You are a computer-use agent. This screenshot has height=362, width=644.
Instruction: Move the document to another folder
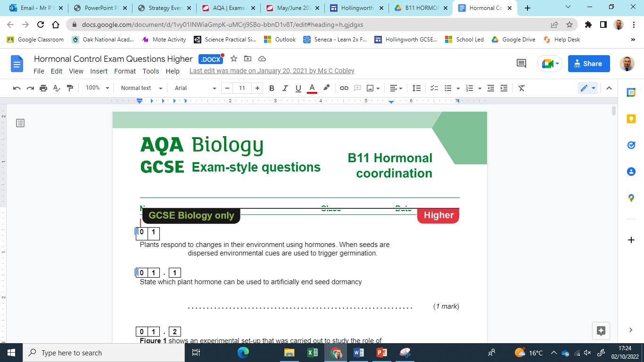click(248, 59)
